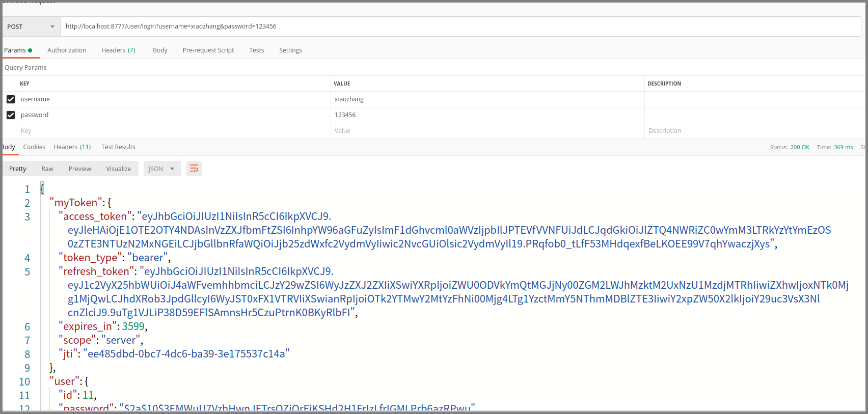Click the empty Value placeholder field
Image resolution: width=868 pixels, height=414 pixels.
tap(487, 131)
